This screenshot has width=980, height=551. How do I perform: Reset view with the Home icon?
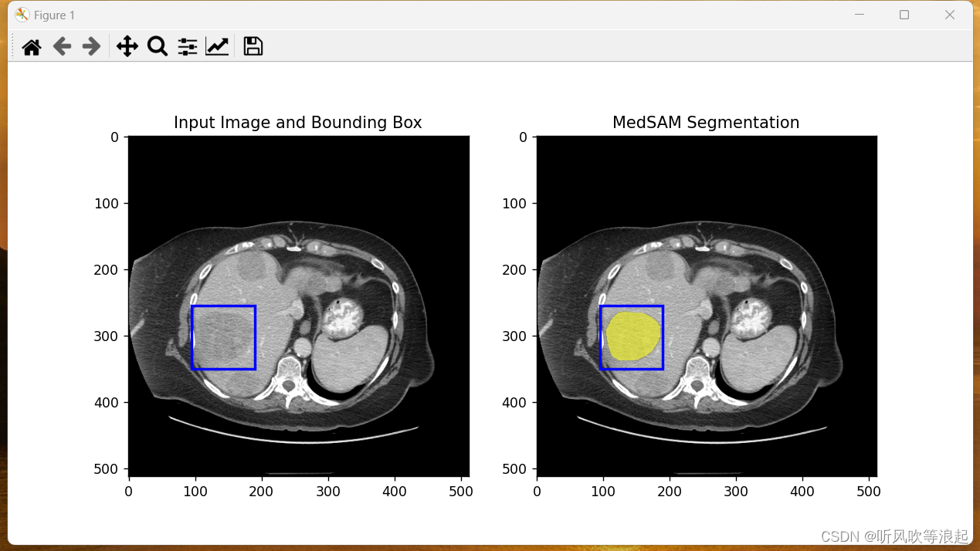[x=32, y=47]
